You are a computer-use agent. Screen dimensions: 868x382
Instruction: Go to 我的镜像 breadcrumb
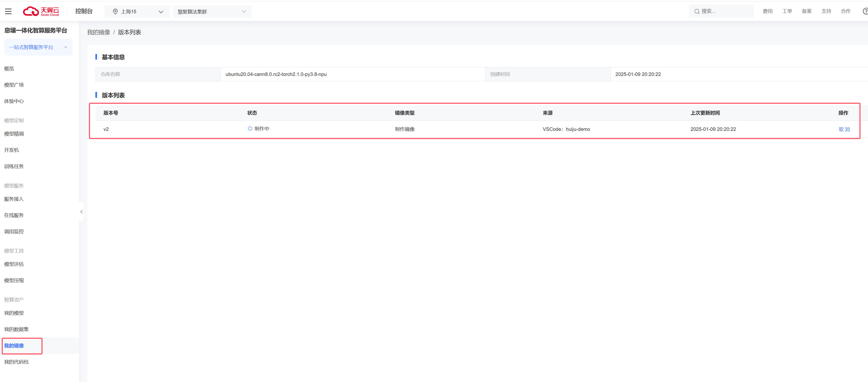coord(98,32)
